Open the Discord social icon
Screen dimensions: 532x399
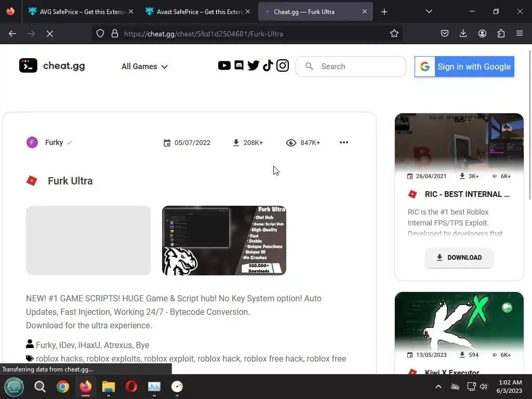point(239,65)
